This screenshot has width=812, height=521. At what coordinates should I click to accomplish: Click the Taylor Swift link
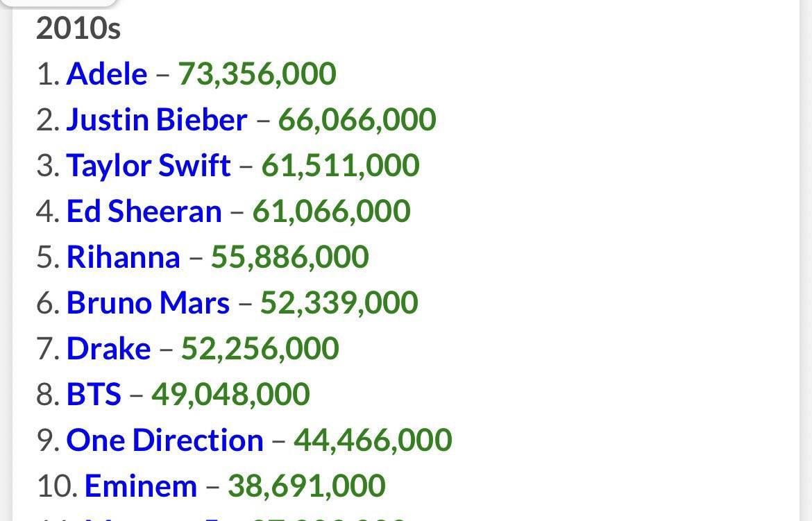149,166
